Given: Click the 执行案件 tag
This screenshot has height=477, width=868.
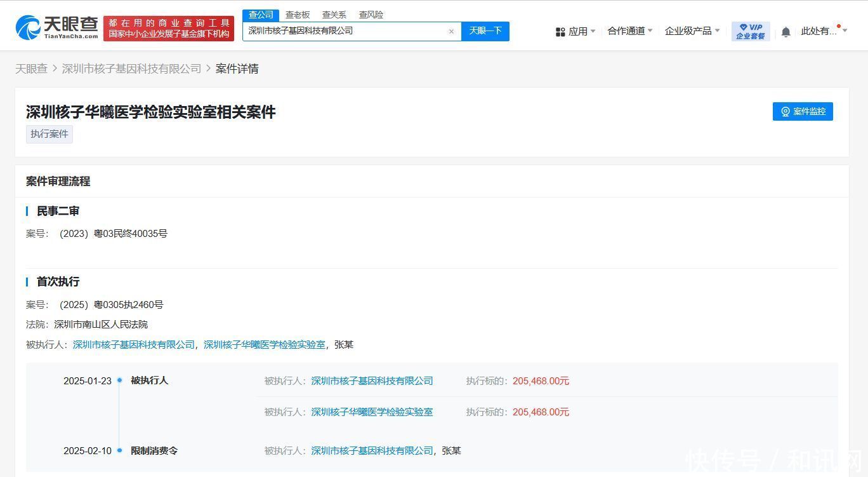Looking at the screenshot, I should [49, 134].
